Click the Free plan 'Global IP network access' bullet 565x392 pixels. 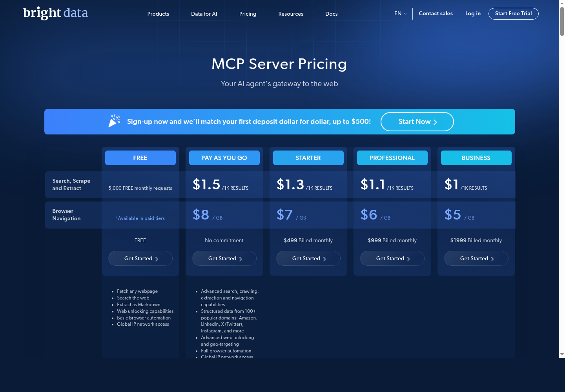click(143, 324)
